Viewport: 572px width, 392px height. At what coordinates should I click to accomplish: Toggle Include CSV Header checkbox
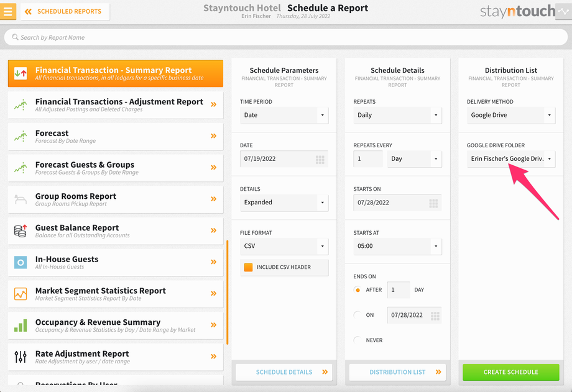click(248, 267)
